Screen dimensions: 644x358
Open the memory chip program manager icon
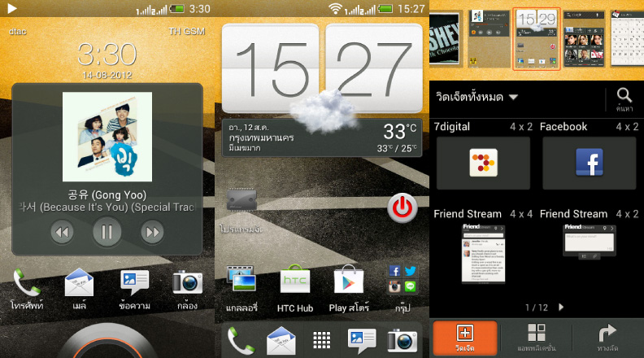(242, 200)
